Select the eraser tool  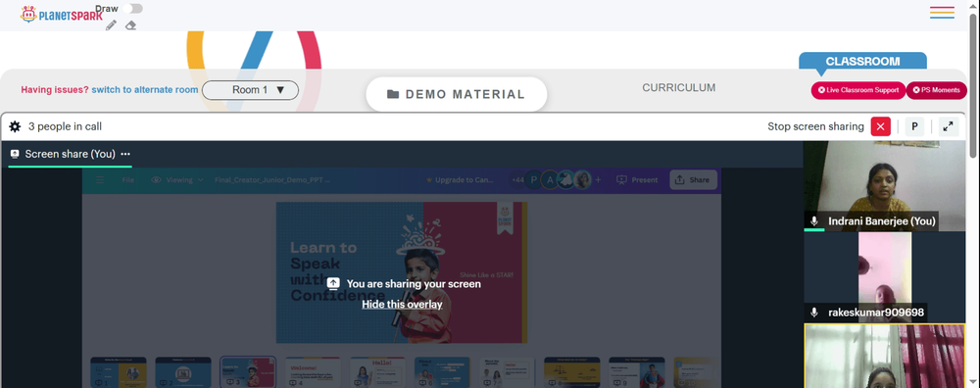click(x=130, y=25)
